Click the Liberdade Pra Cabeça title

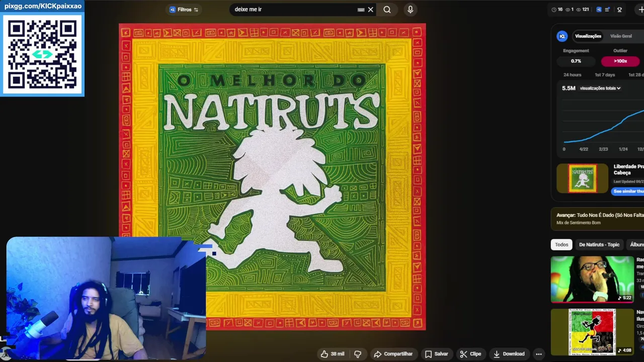coord(628,169)
